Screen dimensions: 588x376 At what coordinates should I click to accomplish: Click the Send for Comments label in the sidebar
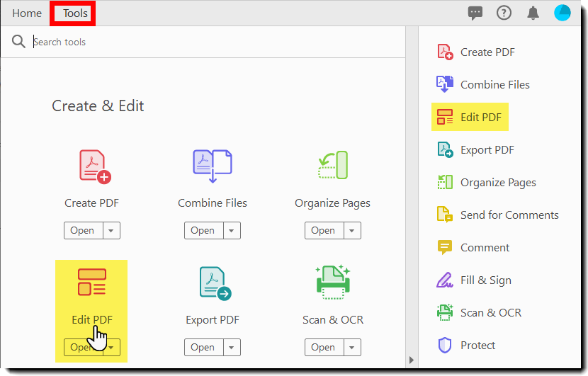point(509,215)
